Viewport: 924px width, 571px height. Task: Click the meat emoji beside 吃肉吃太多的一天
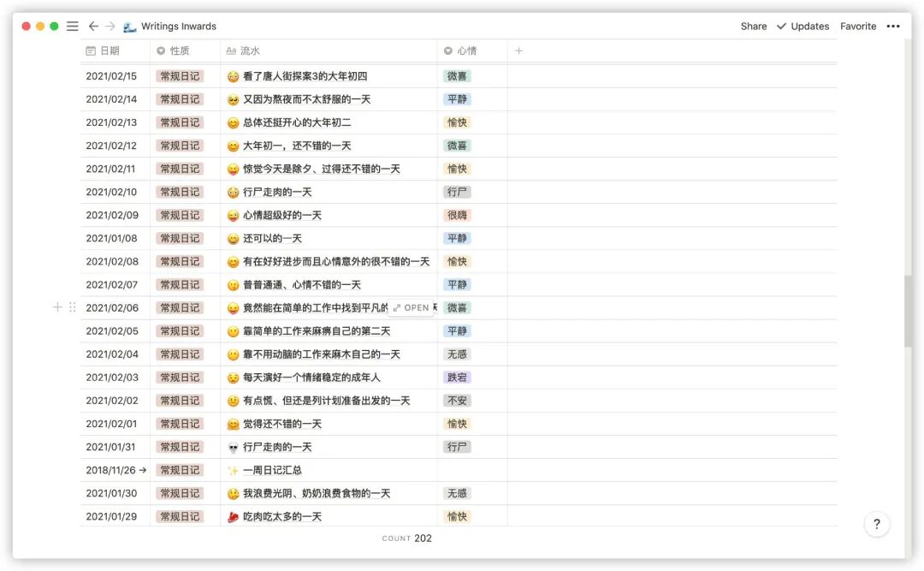tap(234, 517)
